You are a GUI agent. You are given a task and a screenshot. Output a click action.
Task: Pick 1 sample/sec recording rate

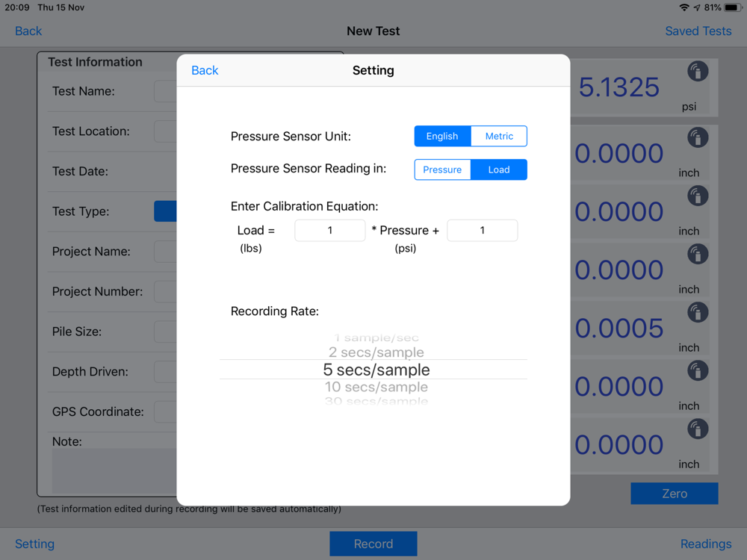[376, 337]
